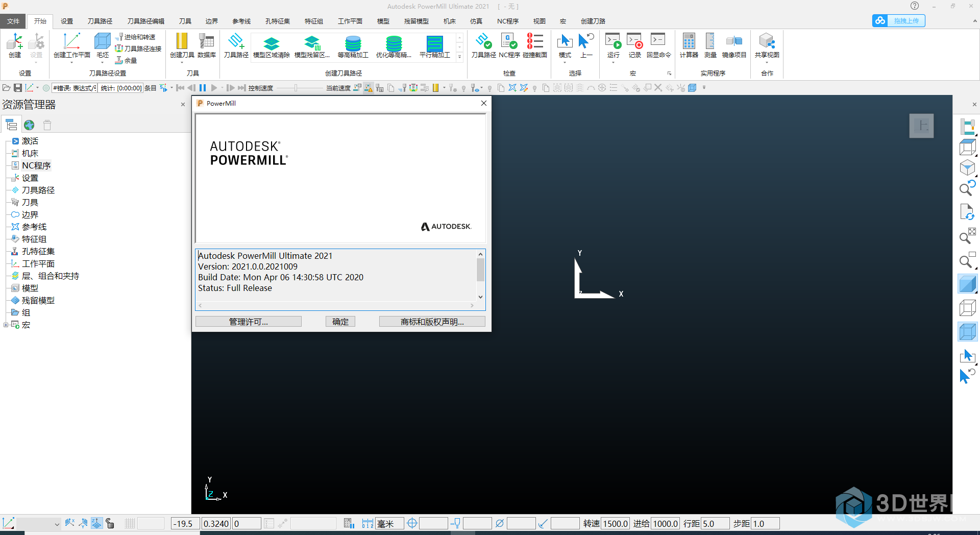Click the 毫米 units field

[x=390, y=523]
